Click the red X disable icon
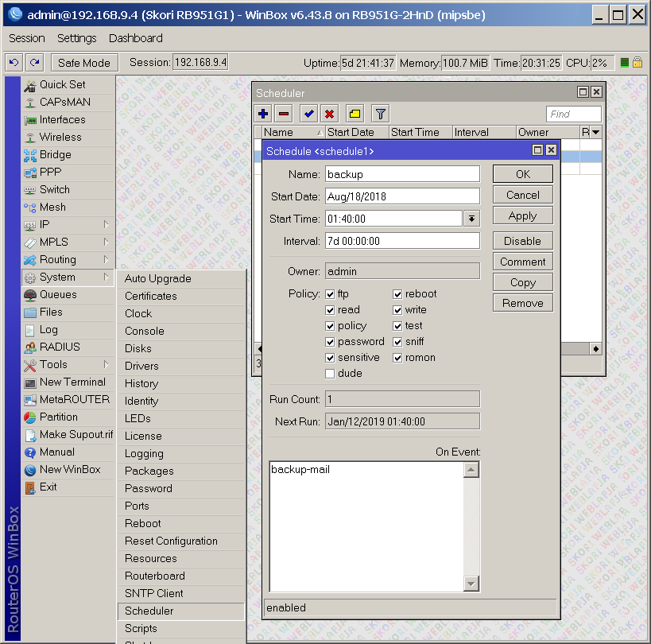The width and height of the screenshot is (651, 644). pos(329,114)
